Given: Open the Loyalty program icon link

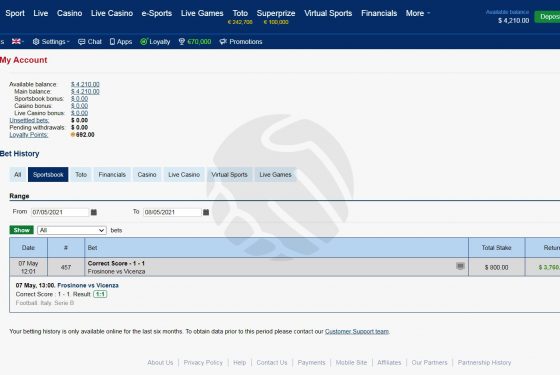Looking at the screenshot, I should (x=155, y=42).
